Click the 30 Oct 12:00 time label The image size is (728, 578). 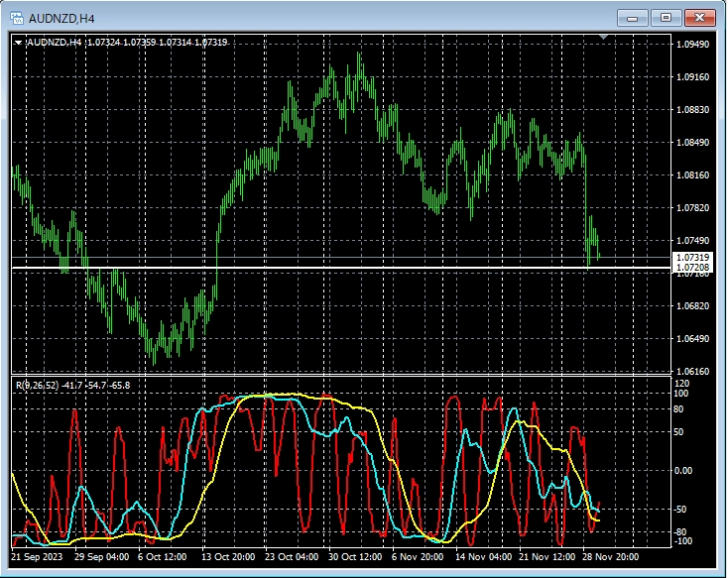point(356,557)
